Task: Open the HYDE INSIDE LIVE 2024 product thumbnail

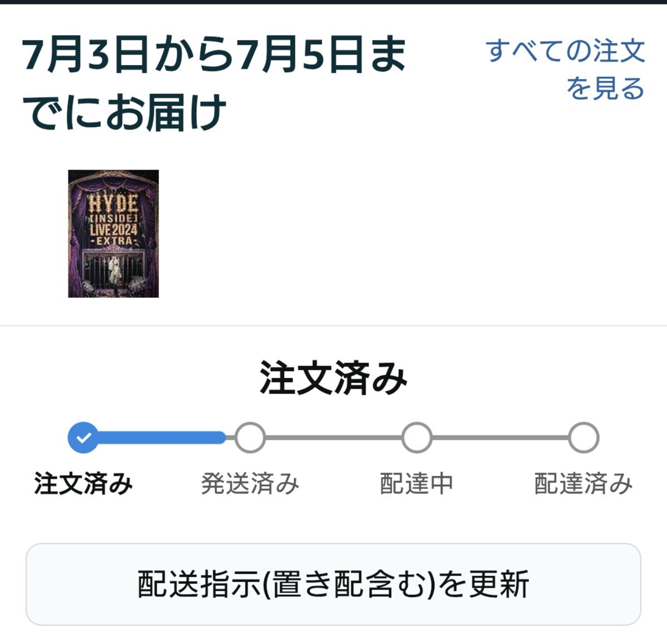Action: pos(113,234)
